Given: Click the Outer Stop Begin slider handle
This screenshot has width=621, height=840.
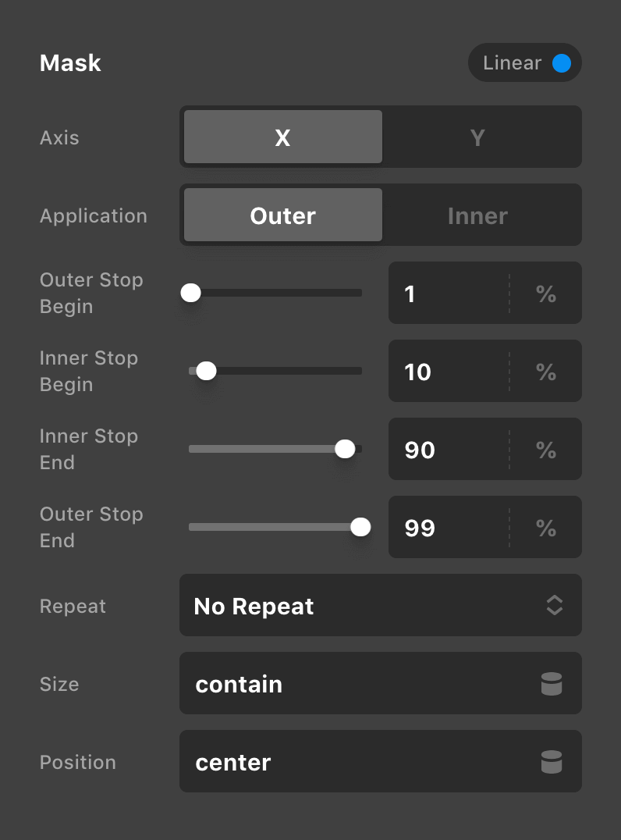Looking at the screenshot, I should (x=191, y=293).
